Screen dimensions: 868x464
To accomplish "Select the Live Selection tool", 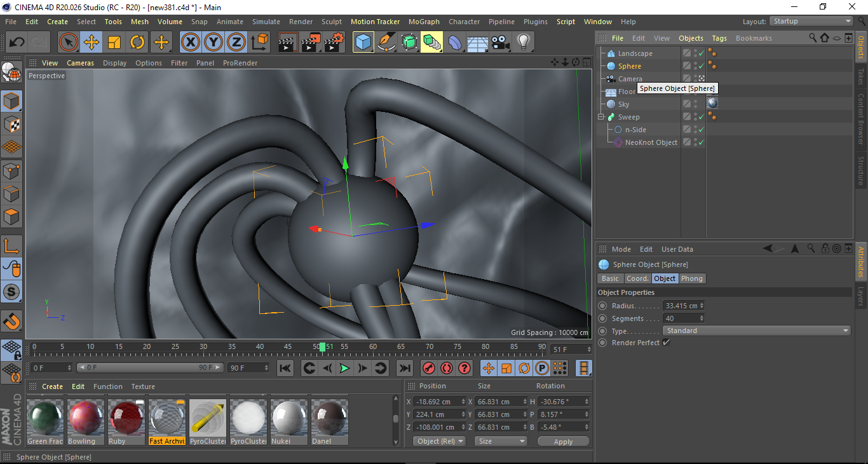I will point(69,43).
